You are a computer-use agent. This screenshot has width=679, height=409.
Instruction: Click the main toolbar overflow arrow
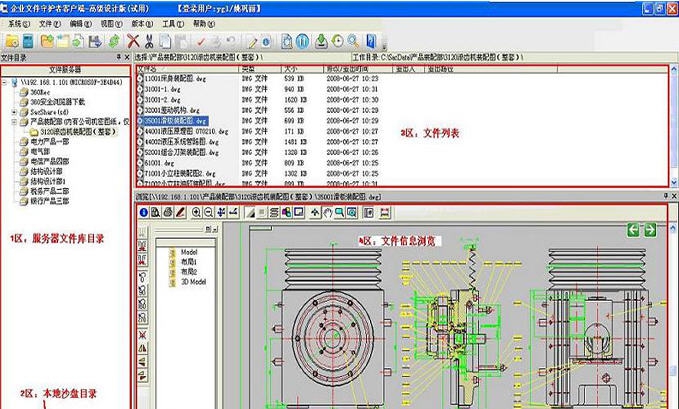384,46
